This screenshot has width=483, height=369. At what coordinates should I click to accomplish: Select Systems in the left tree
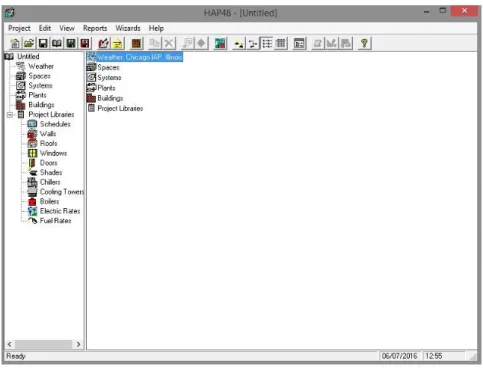(x=40, y=86)
